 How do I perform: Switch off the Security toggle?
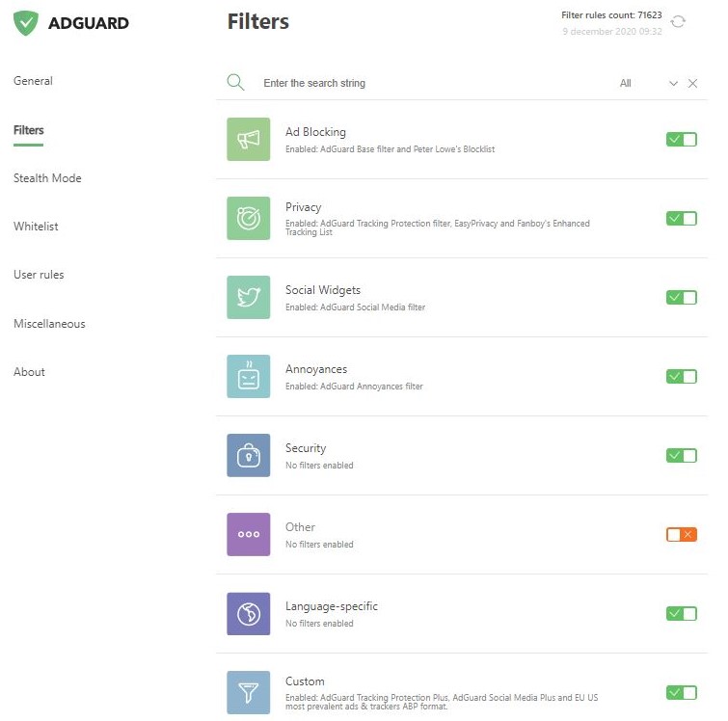click(682, 455)
